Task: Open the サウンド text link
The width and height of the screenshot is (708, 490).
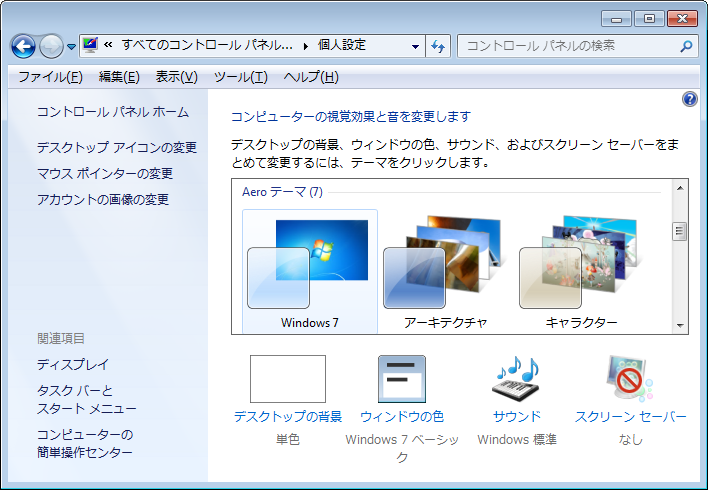Action: (x=517, y=416)
